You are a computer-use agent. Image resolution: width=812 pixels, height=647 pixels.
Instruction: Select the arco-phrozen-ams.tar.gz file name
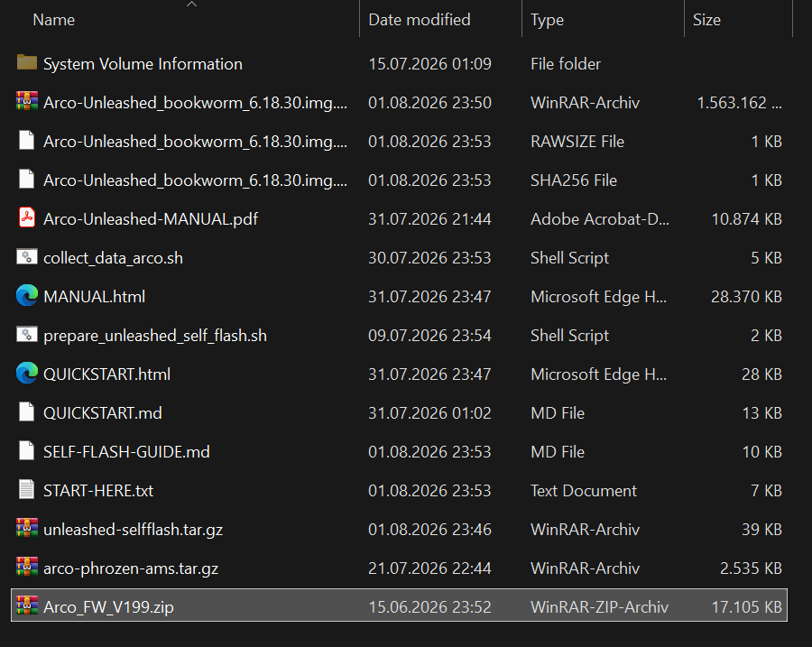click(x=131, y=568)
